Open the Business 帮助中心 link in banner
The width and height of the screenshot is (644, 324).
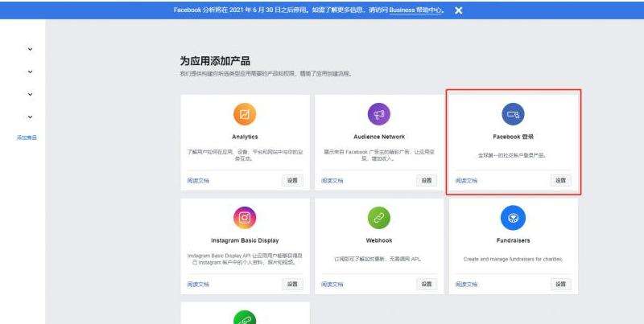point(415,10)
